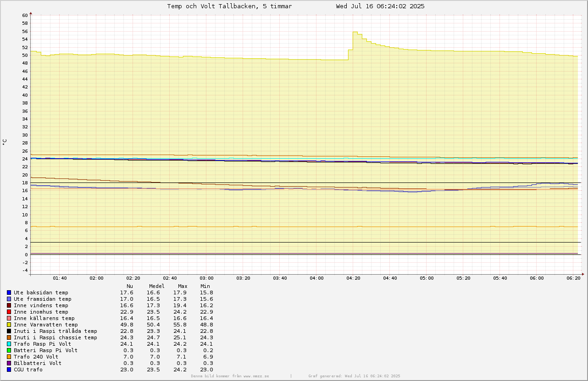Select the Inne inomhus temp red swatch
Screen dimensions: 588x381
tap(9, 312)
